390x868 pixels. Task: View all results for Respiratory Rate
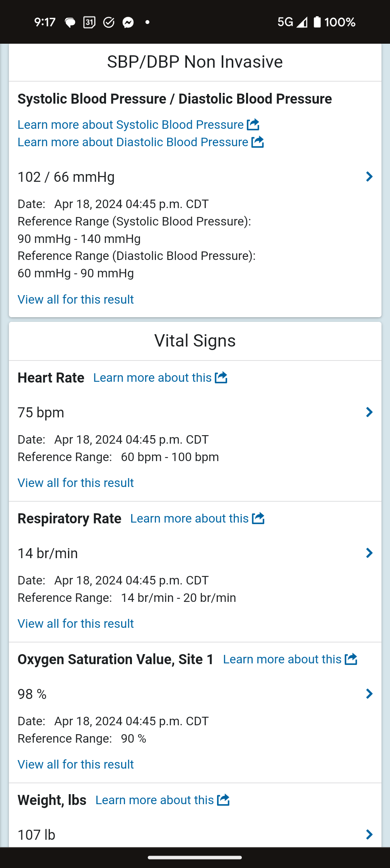(76, 624)
